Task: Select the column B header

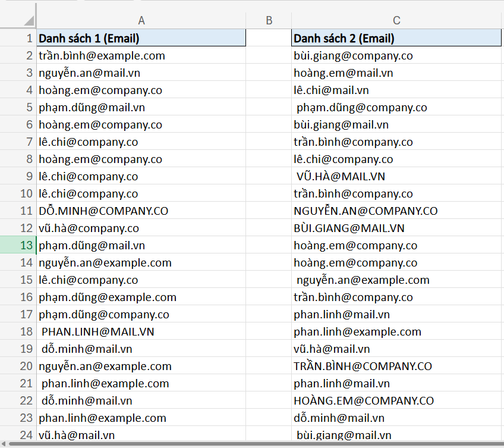Action: (269, 20)
